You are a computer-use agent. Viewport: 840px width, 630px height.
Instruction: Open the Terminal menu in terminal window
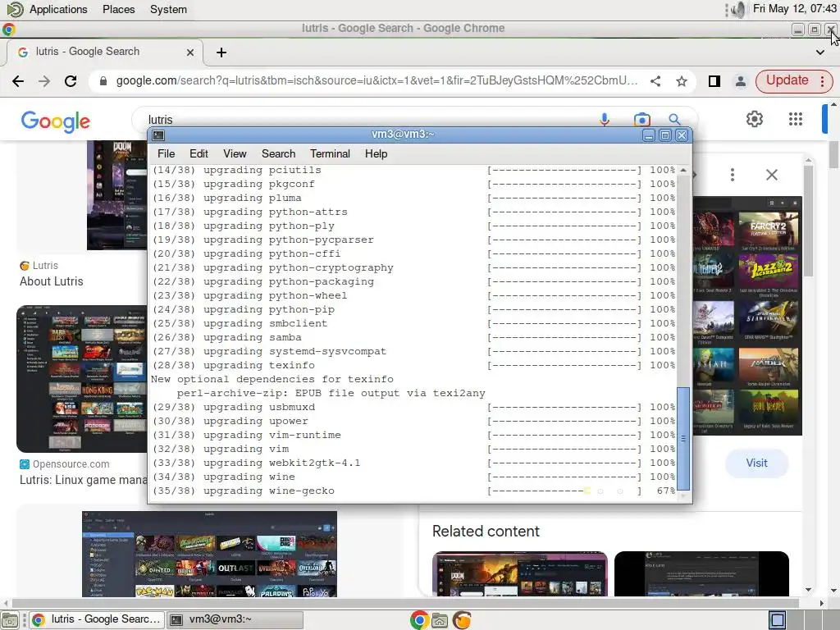coord(330,153)
